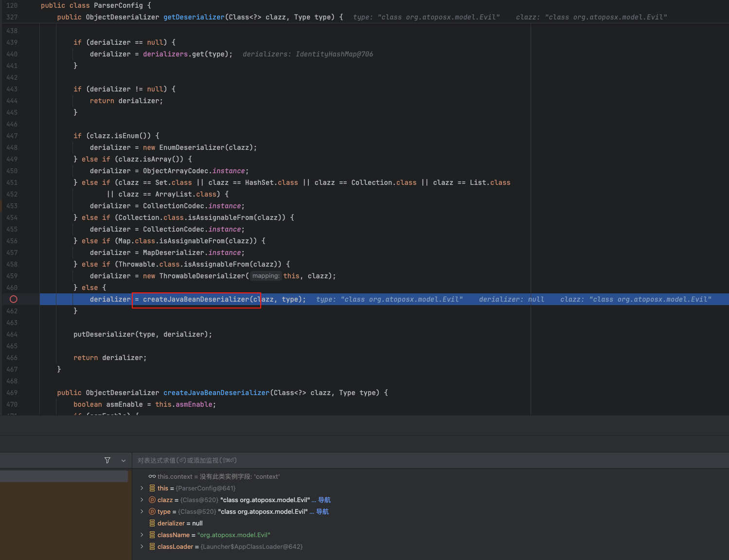729x560 pixels.
Task: Click the navigate link next to clazz
Action: [x=324, y=500]
